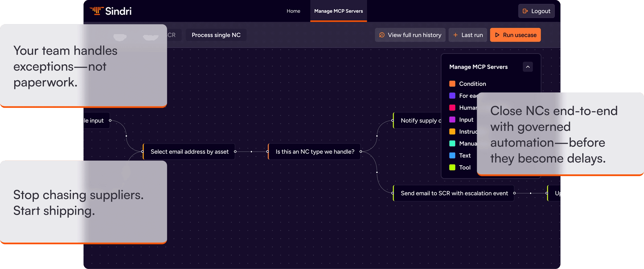644x269 pixels.
Task: Click the blue Text swatch
Action: click(452, 156)
